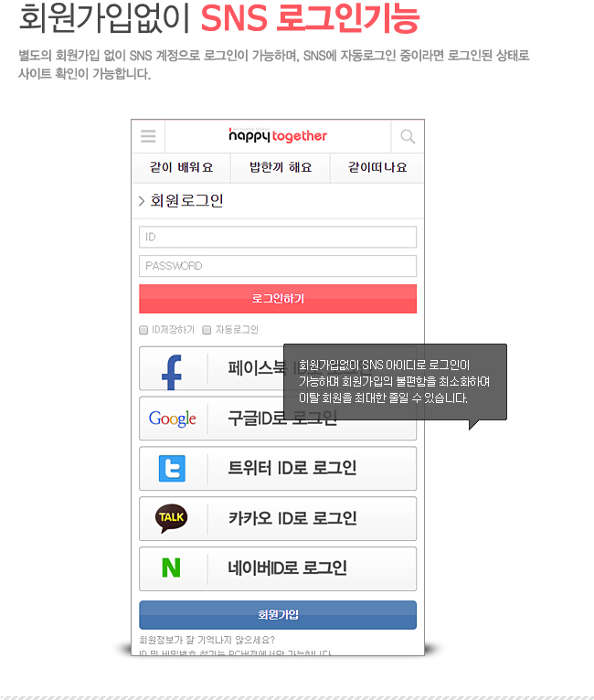Click the Naver N icon
The image size is (594, 700).
point(171,567)
